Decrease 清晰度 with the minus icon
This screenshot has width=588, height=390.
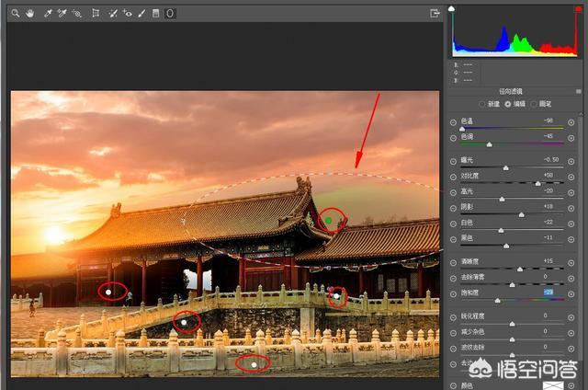(453, 263)
